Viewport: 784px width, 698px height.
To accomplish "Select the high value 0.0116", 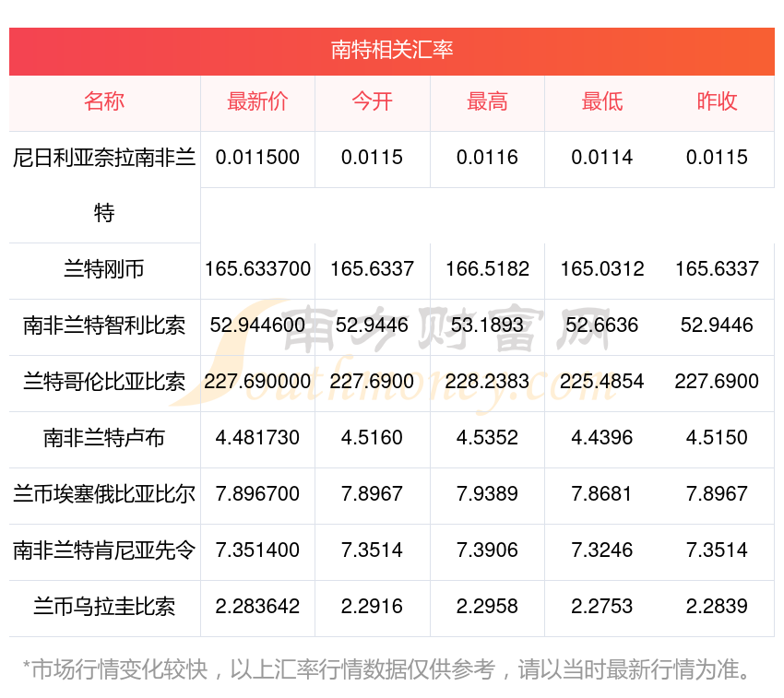I will click(x=487, y=158).
